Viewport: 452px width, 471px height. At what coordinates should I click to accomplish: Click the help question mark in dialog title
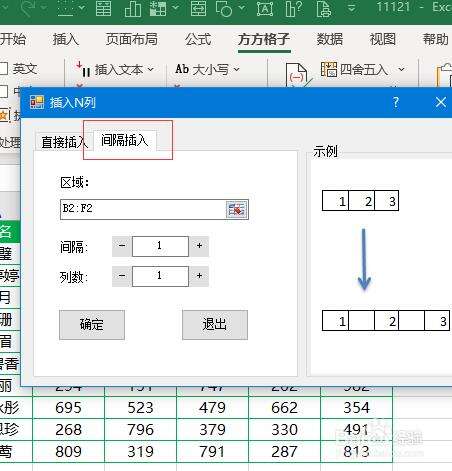(x=395, y=102)
